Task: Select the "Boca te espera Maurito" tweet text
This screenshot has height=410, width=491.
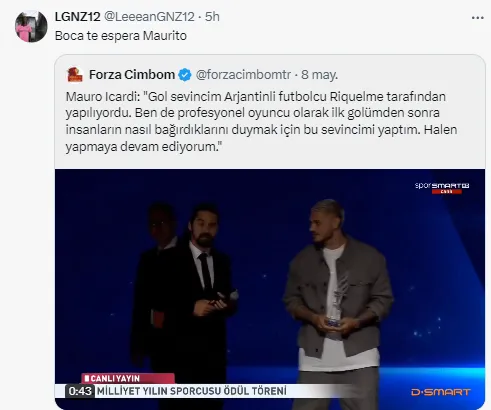Action: click(x=121, y=36)
